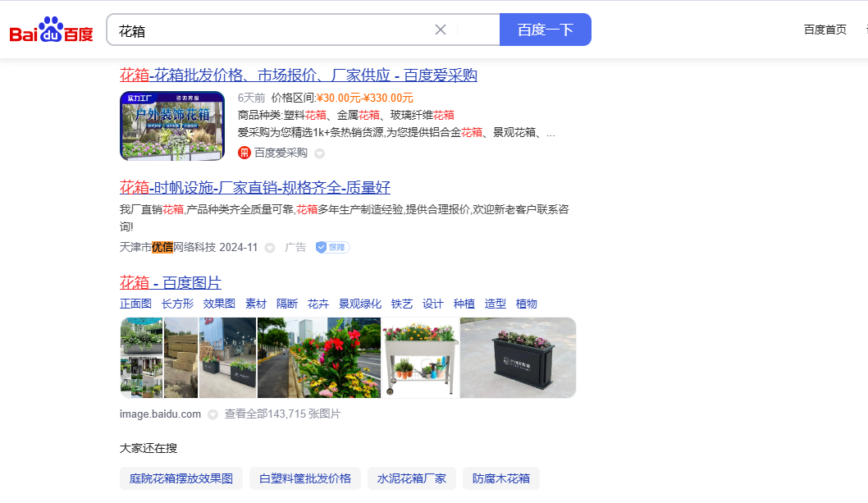The width and height of the screenshot is (868, 503).
Task: Click the price range ¥30.00元-¥330.00元
Action: tap(365, 98)
